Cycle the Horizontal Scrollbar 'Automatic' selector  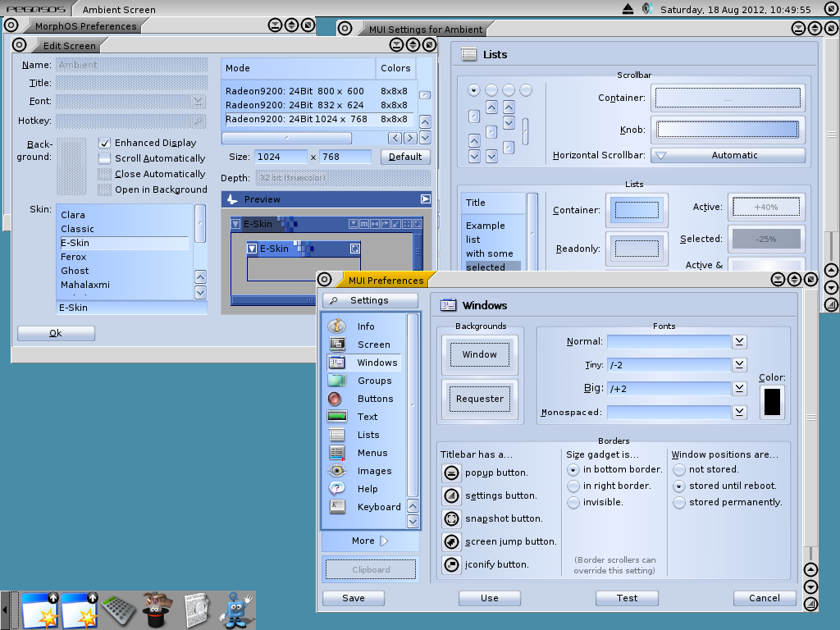tap(728, 155)
